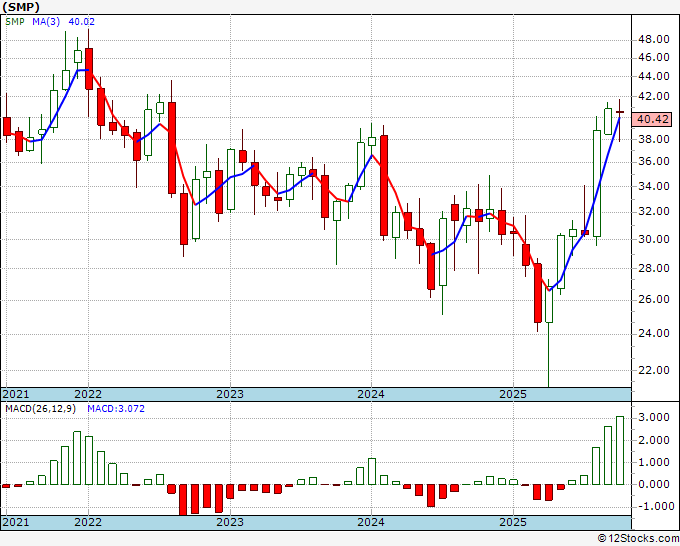Click the 3.000 MACD axis label
680x546 pixels.
654,418
